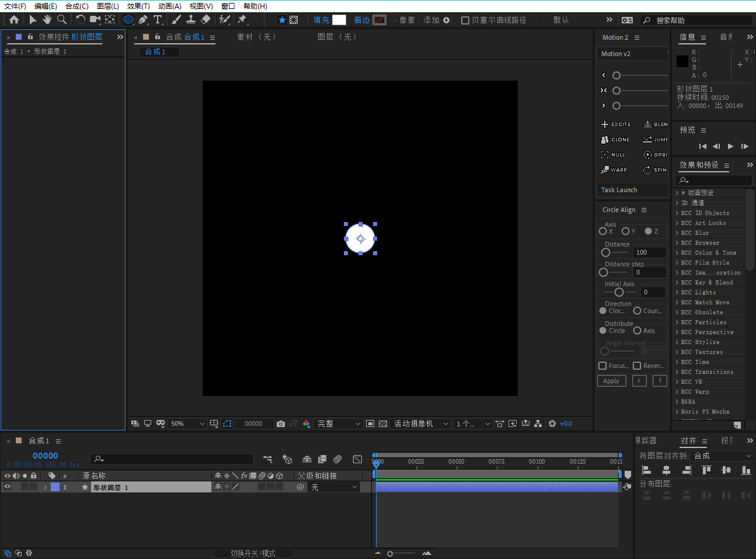Open the 50% magnification dropdown

(187, 423)
